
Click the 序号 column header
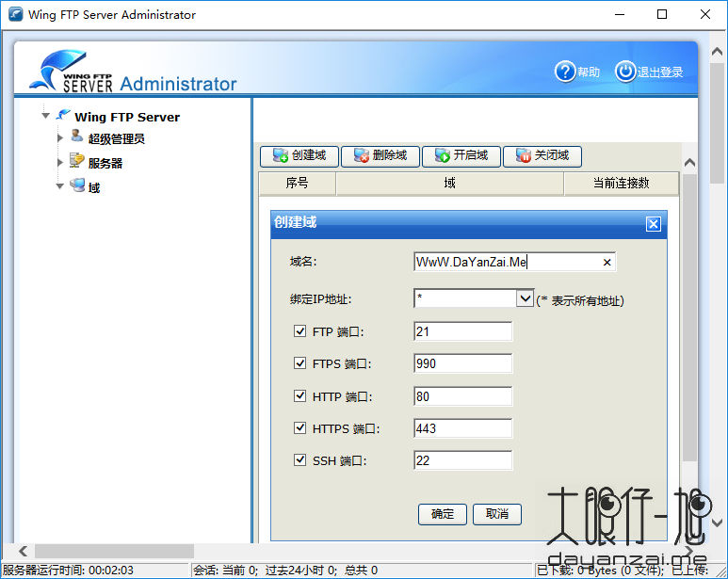point(298,184)
